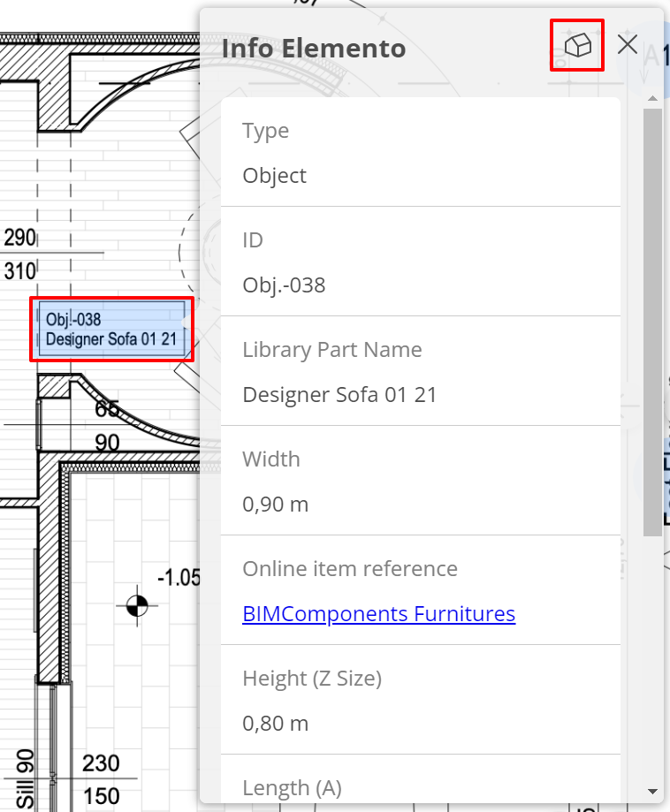Screen dimensions: 670x812
Task: Click the Height value 0,80 m
Action: tap(275, 724)
